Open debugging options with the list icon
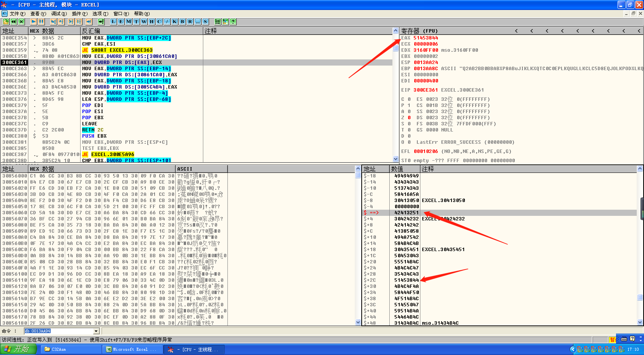 tap(217, 22)
